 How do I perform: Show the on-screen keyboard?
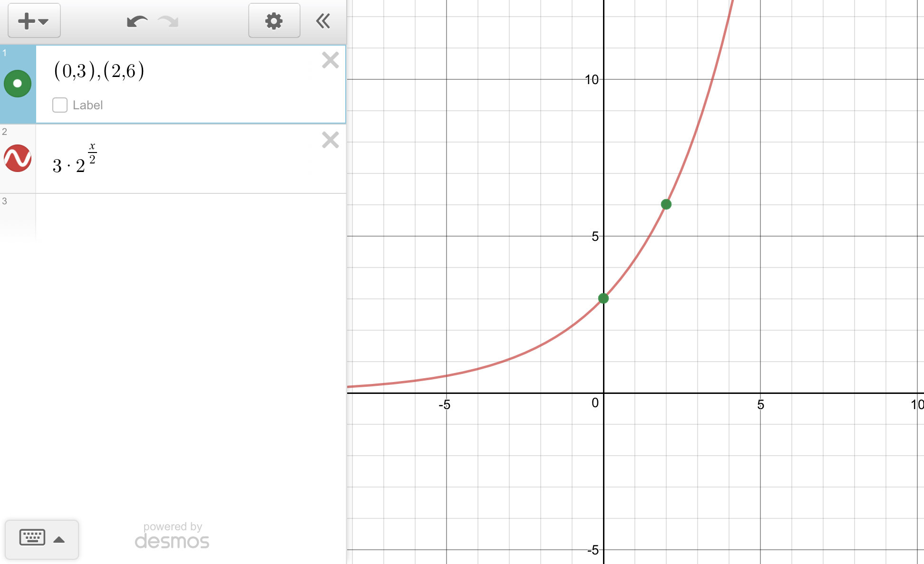pos(32,538)
